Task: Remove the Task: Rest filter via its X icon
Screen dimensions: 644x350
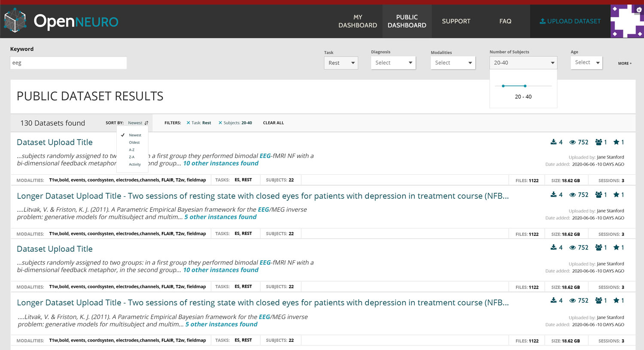Action: (188, 122)
